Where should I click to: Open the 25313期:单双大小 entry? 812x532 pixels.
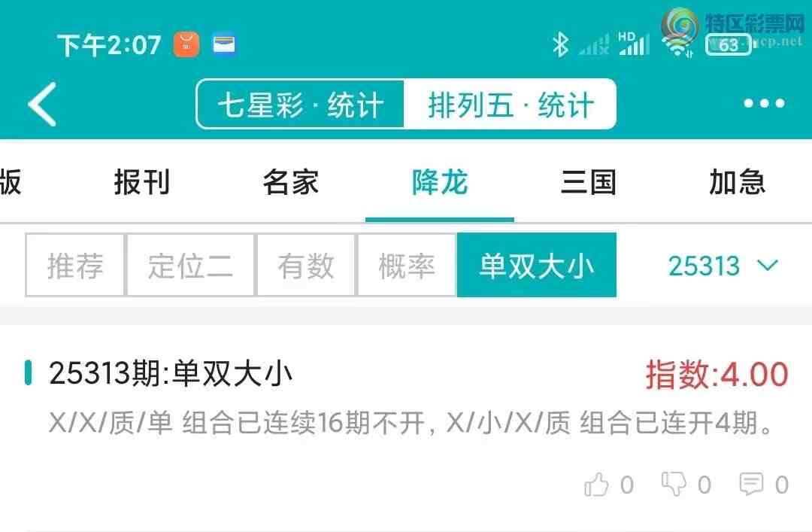[406, 396]
